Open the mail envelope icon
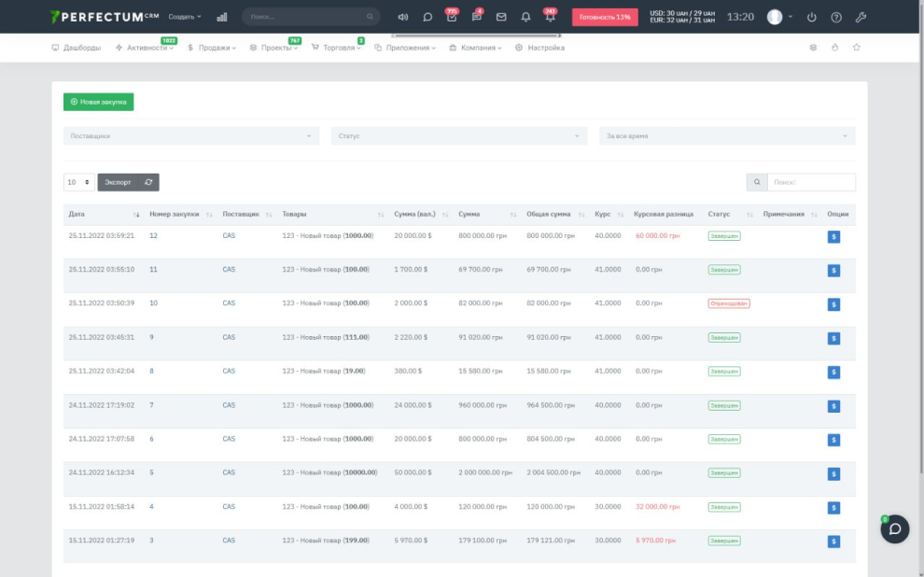The width and height of the screenshot is (924, 577). coord(501,17)
